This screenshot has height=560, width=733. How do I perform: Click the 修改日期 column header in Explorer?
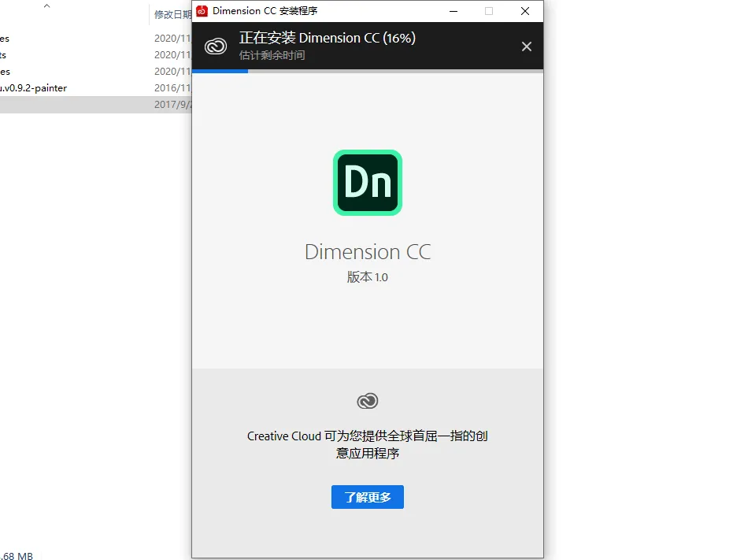point(173,14)
